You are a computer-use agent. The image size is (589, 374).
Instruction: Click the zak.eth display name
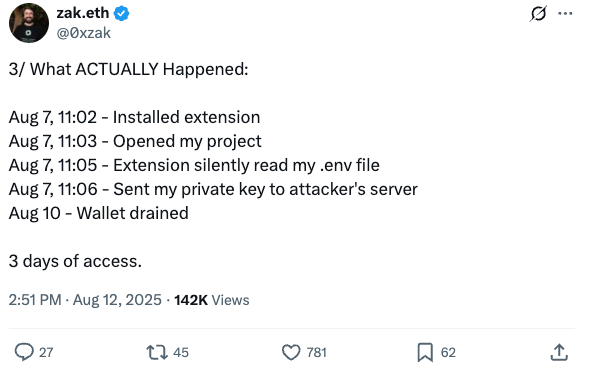(x=83, y=13)
